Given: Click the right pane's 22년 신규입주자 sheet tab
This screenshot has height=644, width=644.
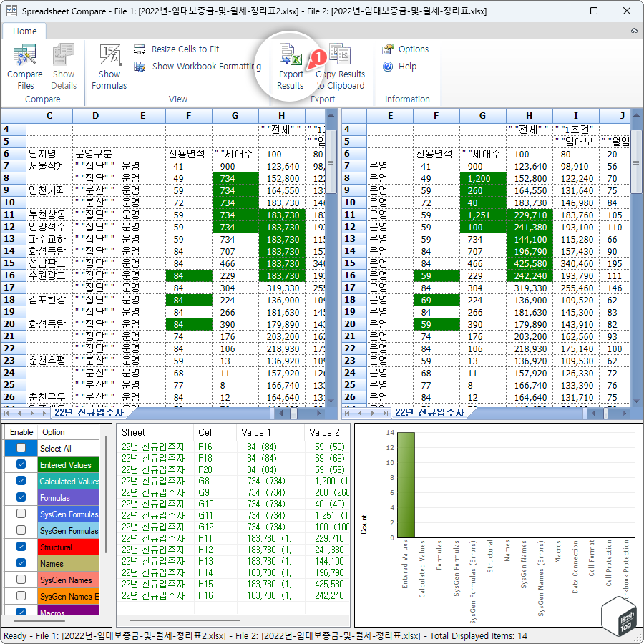Looking at the screenshot, I should (429, 412).
